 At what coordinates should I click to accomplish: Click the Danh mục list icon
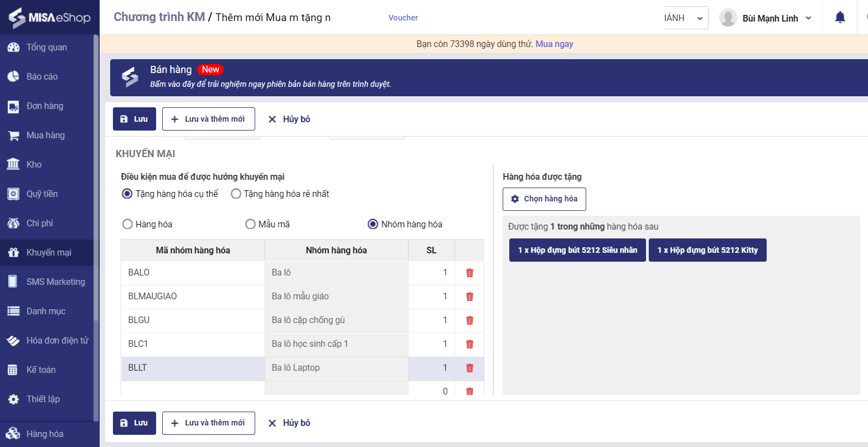point(13,311)
